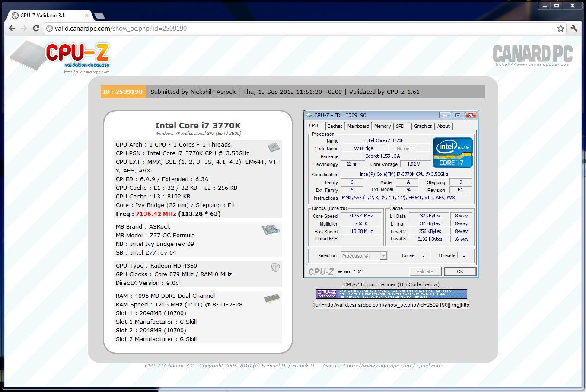This screenshot has height=392, width=586.
Task: Switch to the Caches tab
Action: pyautogui.click(x=334, y=126)
